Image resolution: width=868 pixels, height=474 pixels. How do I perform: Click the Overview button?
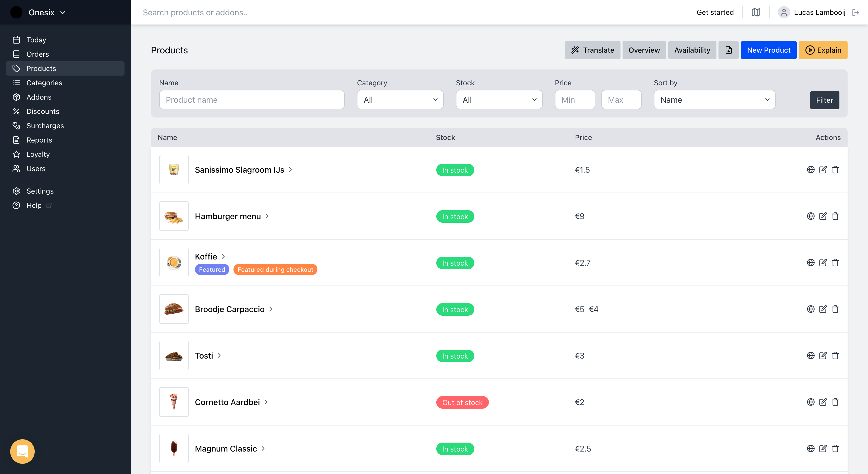click(x=644, y=50)
